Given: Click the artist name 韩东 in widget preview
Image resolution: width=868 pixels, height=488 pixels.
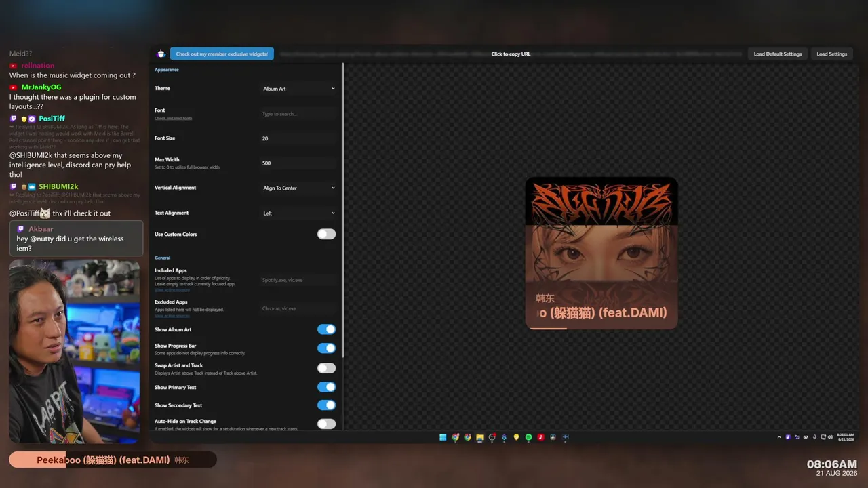Looking at the screenshot, I should (545, 298).
